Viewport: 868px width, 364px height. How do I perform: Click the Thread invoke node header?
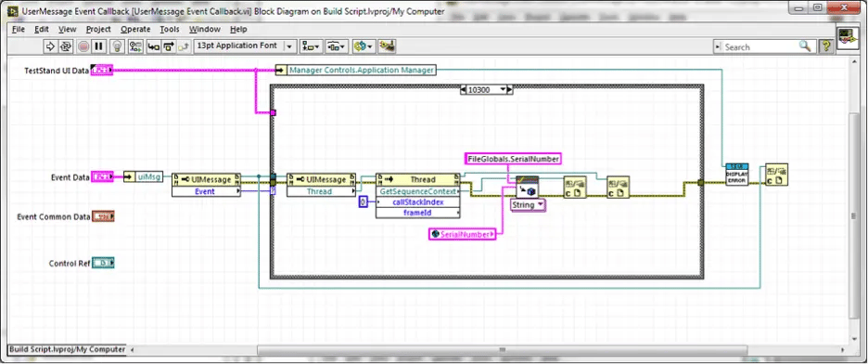(418, 179)
